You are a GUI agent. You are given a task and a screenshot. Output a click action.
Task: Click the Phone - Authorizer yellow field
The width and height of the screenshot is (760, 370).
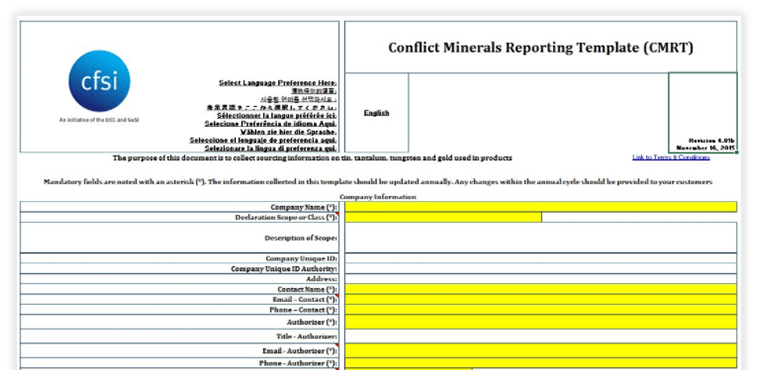[x=541, y=363]
